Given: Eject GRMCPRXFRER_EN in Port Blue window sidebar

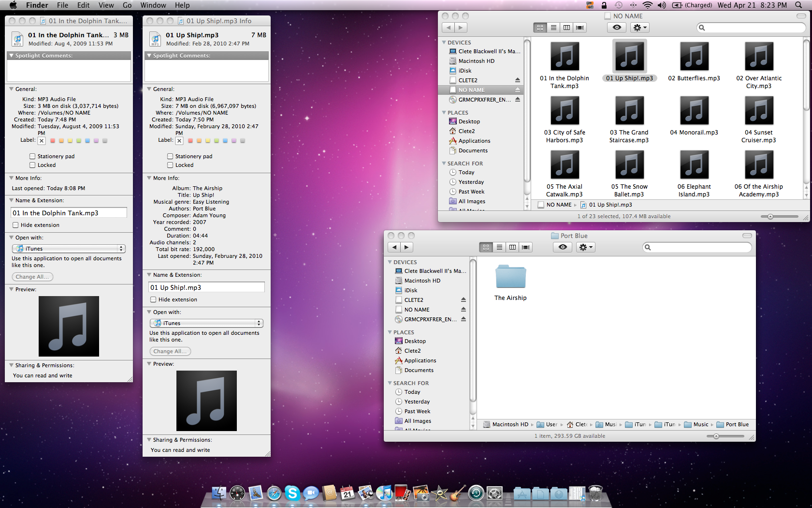Looking at the screenshot, I should (463, 319).
